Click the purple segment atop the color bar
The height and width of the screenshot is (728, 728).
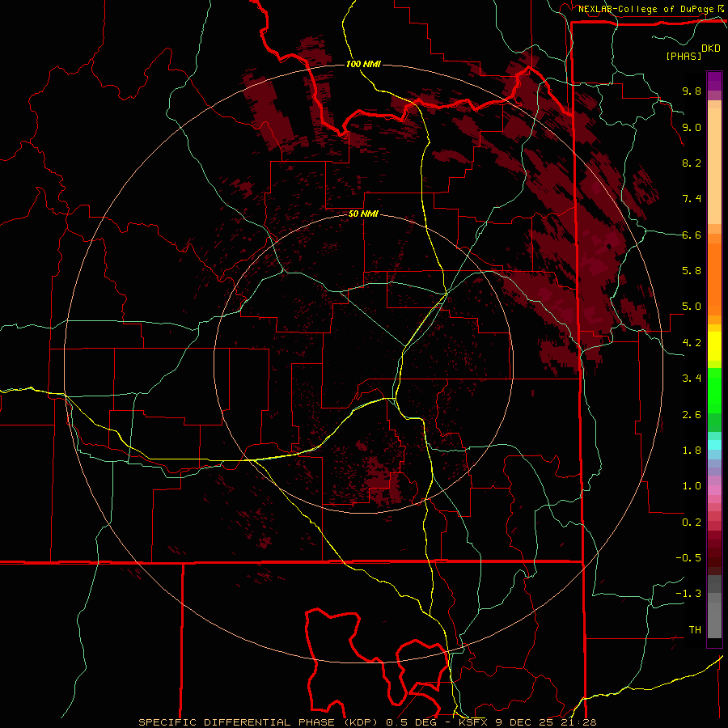pyautogui.click(x=714, y=81)
